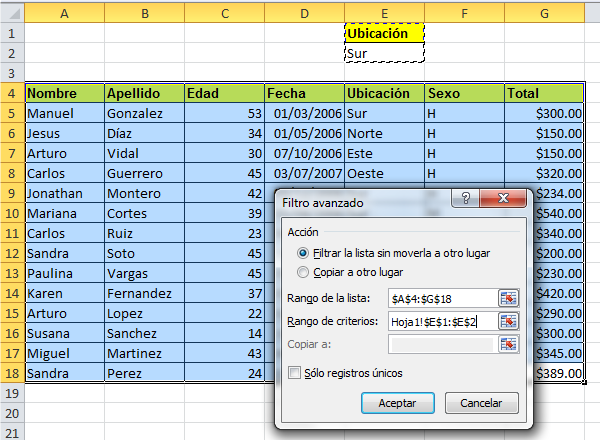Choose the 'Copiar a otro lugar' option
Image resolution: width=600 pixels, height=440 pixels.
pos(303,271)
